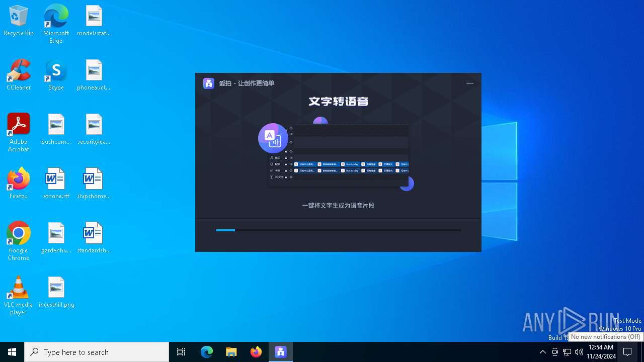Click the text-to-speech feature illustration
The image size is (644, 362).
(x=336, y=154)
